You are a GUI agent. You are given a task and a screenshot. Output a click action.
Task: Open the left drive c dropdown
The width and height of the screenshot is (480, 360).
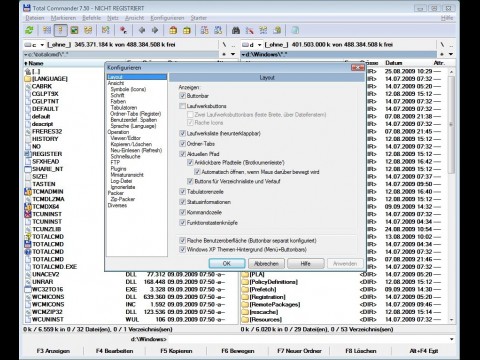click(34, 45)
